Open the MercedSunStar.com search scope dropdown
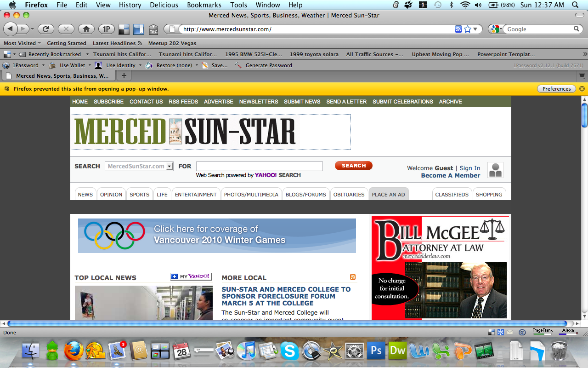The height and width of the screenshot is (368, 588). (139, 167)
